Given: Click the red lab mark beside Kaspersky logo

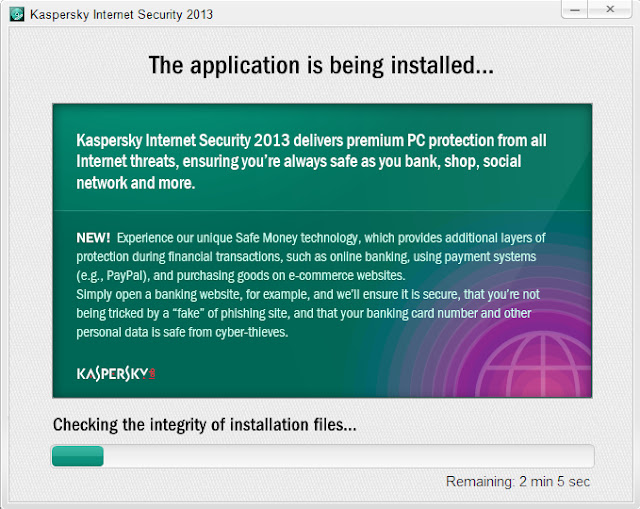Looking at the screenshot, I should click(152, 373).
